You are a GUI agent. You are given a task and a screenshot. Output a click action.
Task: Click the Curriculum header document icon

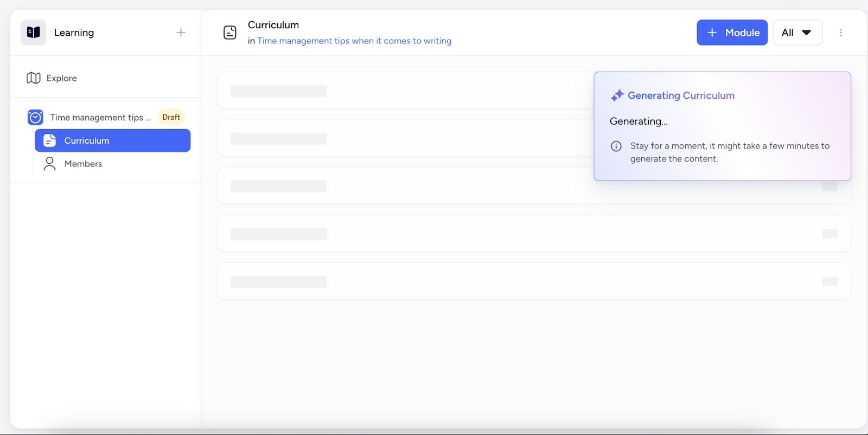[x=230, y=33]
